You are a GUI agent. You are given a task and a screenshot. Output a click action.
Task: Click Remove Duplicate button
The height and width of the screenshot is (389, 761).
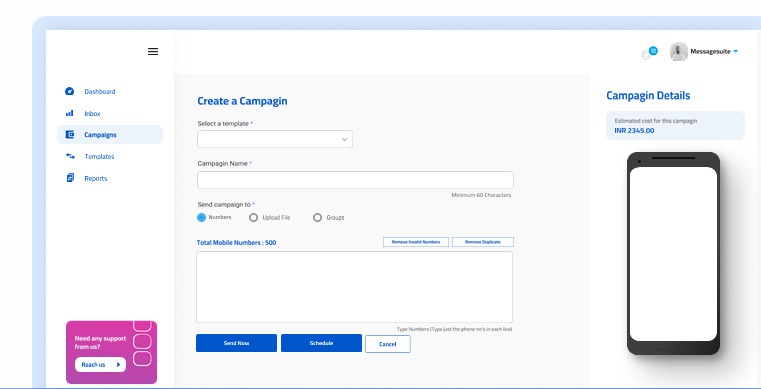(x=483, y=242)
